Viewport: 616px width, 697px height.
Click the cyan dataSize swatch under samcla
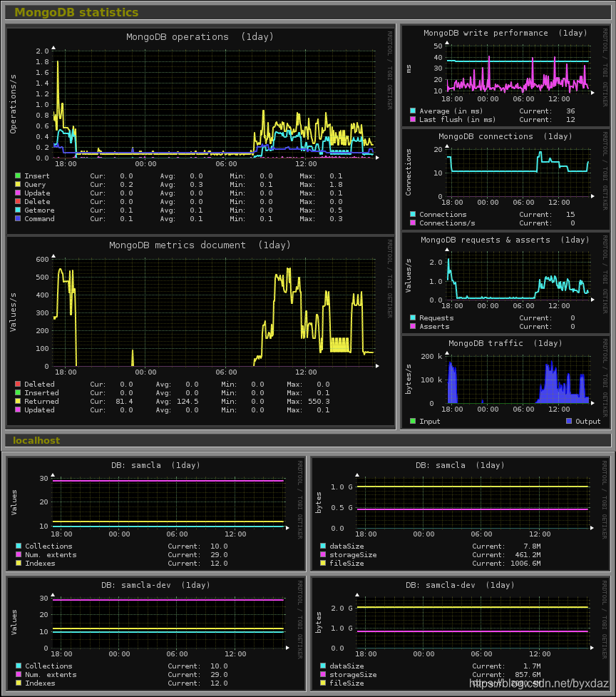(323, 546)
